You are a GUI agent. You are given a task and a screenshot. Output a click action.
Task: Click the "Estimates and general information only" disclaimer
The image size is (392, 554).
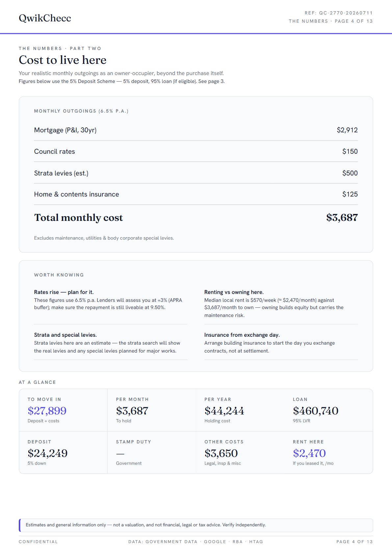[146, 525]
